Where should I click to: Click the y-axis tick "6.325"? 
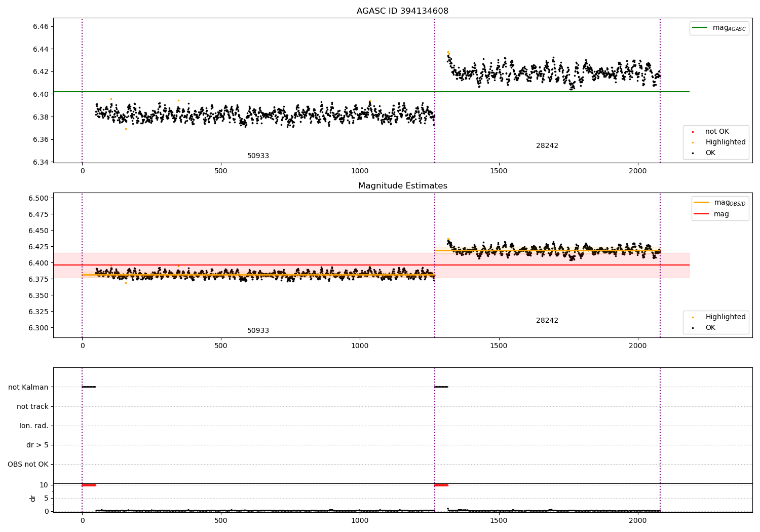click(39, 312)
